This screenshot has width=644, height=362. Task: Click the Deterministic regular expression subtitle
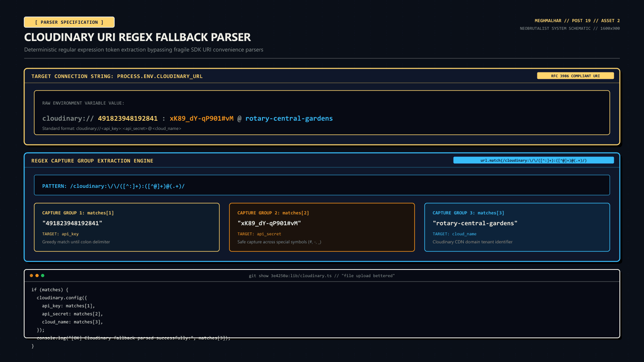tap(144, 49)
